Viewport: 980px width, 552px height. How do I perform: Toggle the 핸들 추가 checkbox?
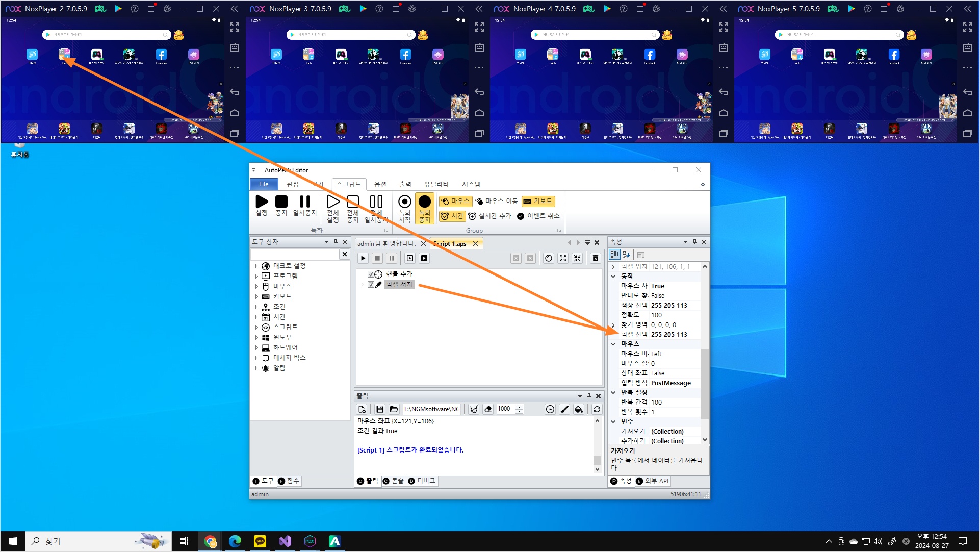pyautogui.click(x=371, y=274)
